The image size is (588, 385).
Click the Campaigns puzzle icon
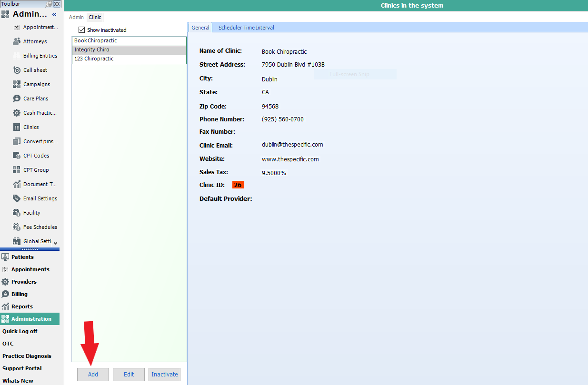(17, 84)
